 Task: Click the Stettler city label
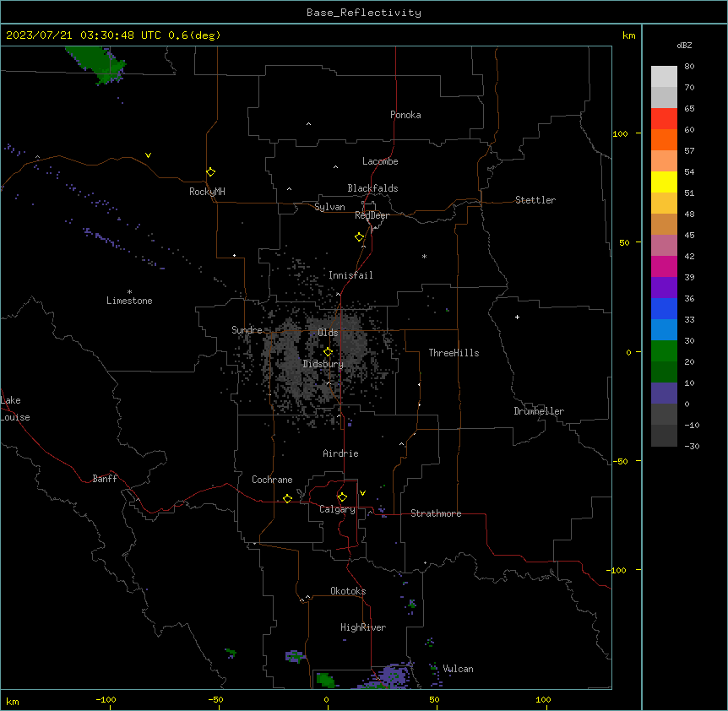535,200
